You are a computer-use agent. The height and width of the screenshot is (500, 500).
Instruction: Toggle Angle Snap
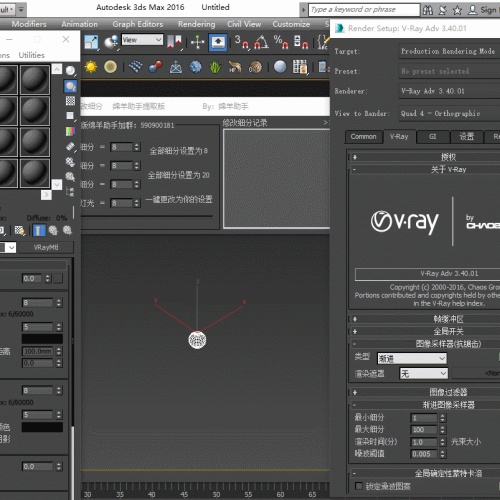pyautogui.click(x=261, y=42)
